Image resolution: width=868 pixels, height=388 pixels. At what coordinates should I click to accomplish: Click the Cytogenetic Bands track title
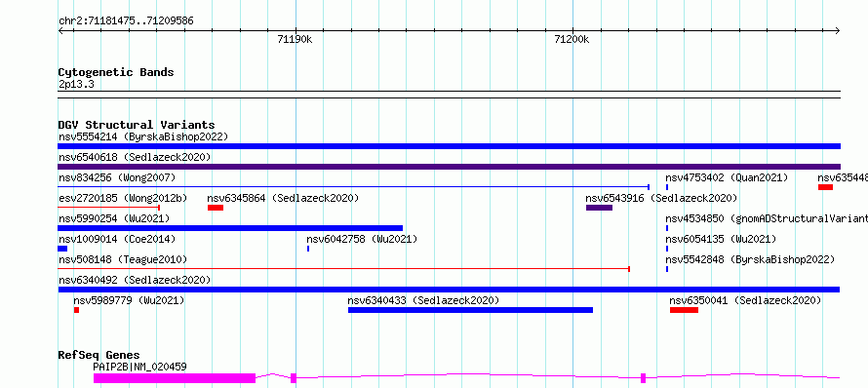116,72
